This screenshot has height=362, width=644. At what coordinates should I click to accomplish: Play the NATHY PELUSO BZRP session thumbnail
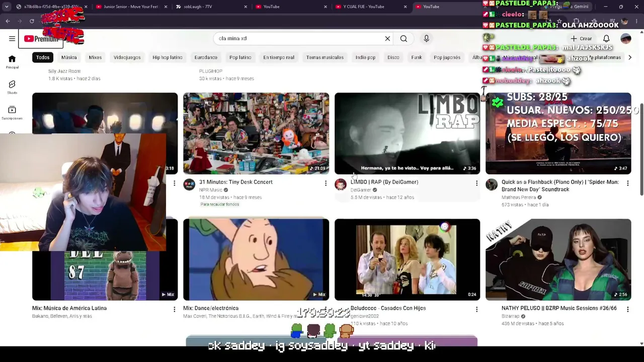pyautogui.click(x=558, y=259)
